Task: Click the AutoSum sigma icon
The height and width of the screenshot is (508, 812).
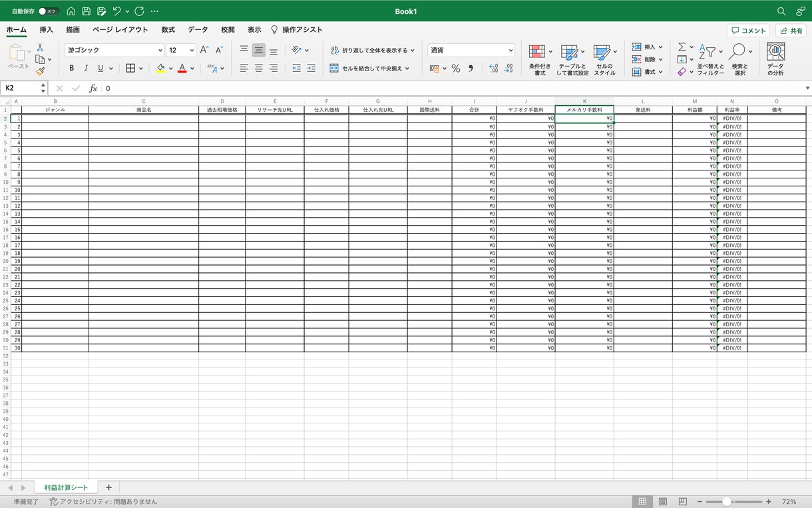Action: click(682, 47)
